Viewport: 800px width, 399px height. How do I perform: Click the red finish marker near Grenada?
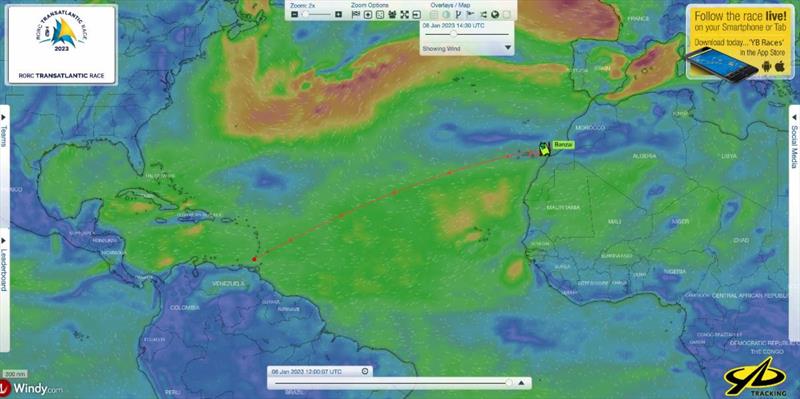[x=254, y=259]
